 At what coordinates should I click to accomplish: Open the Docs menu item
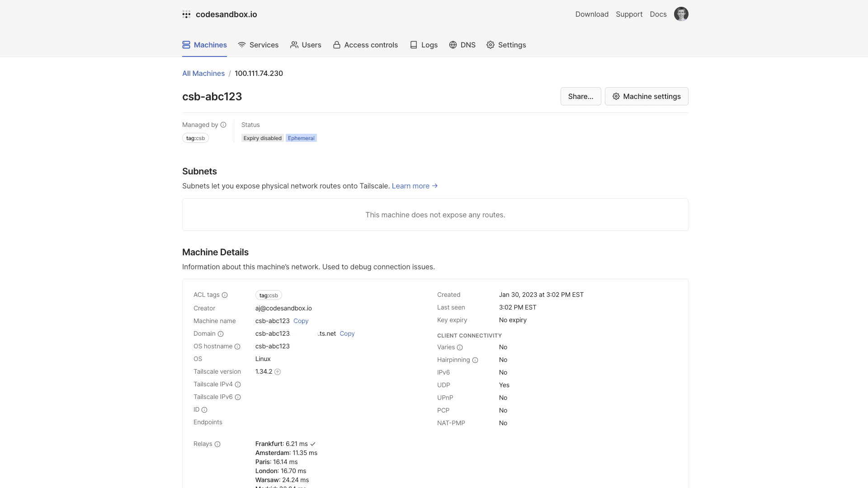(658, 14)
